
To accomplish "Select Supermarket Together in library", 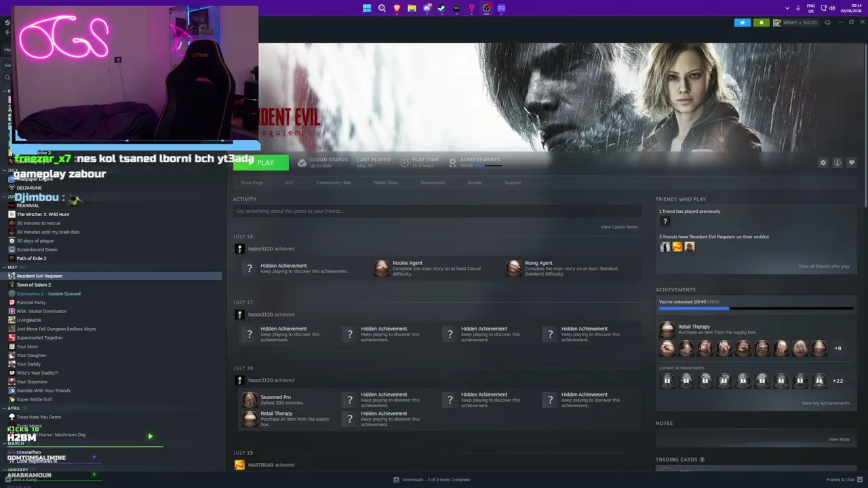I will (x=39, y=338).
